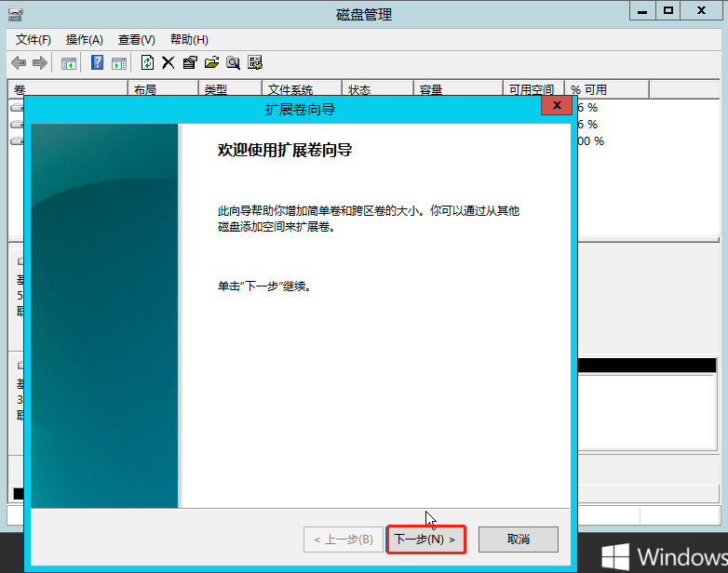Open the 文件(F) menu
Viewport: 728px width, 573px height.
[x=33, y=40]
